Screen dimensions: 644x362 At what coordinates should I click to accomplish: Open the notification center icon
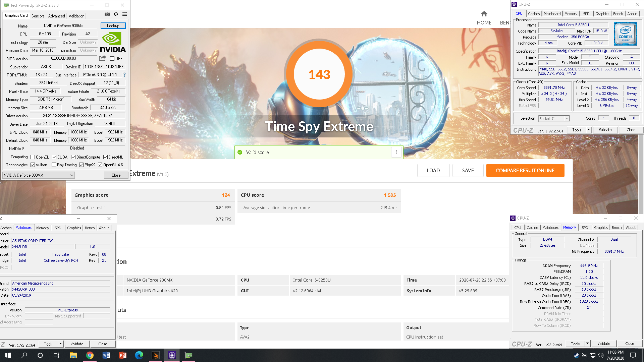(633, 355)
